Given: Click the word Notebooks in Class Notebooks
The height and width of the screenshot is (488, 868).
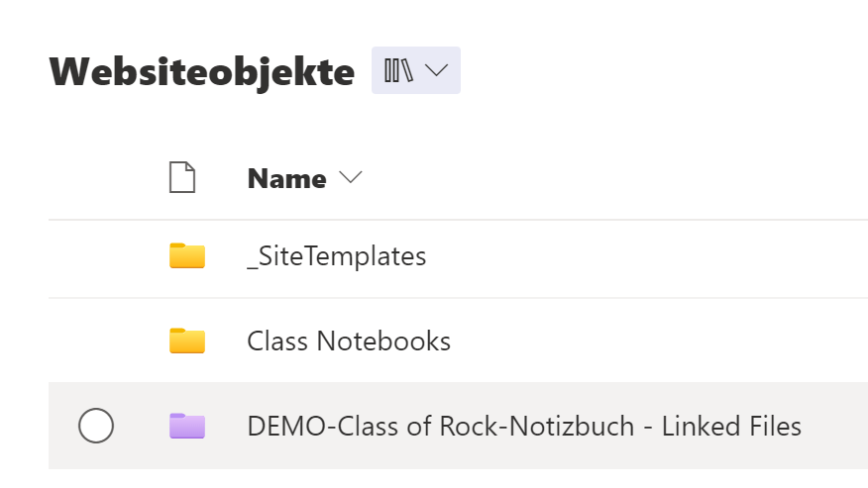Looking at the screenshot, I should pos(383,341).
